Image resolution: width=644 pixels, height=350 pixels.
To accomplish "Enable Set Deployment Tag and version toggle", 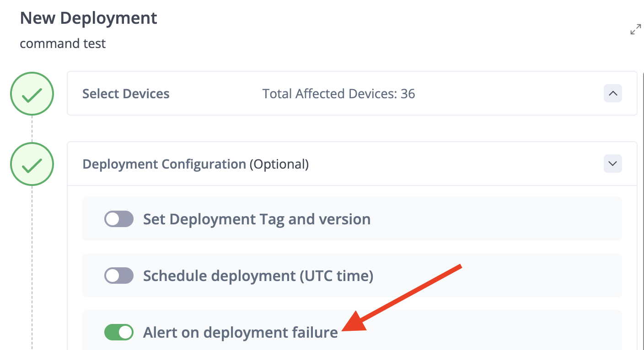I will 119,219.
